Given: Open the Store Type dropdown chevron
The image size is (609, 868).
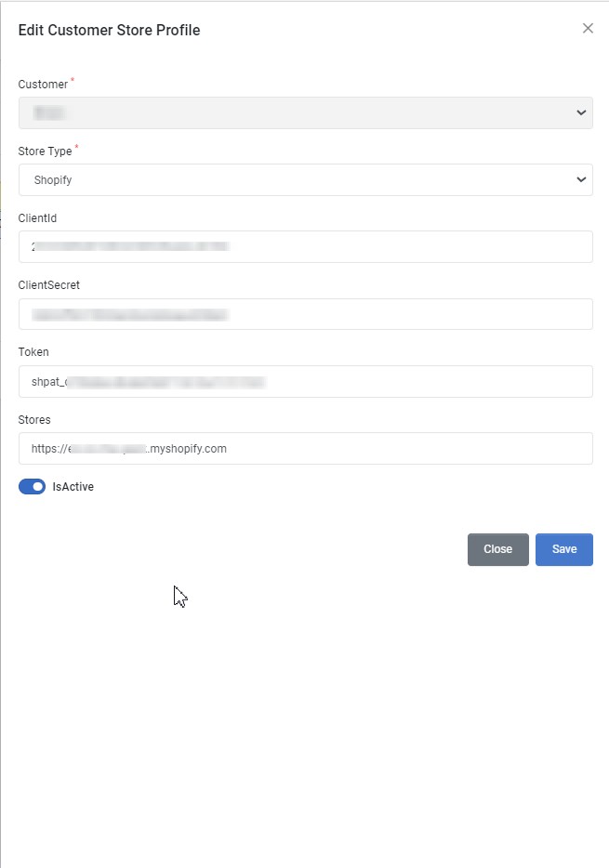Looking at the screenshot, I should coord(580,179).
